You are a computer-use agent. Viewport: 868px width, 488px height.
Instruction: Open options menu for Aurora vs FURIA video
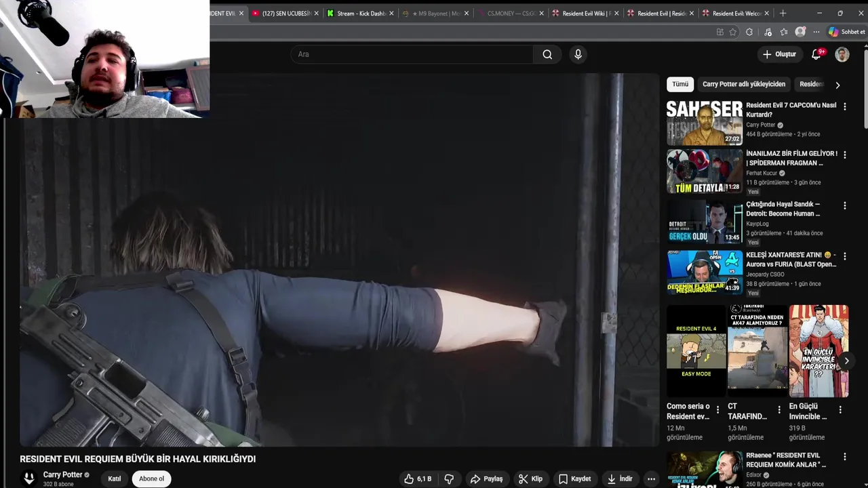(x=844, y=256)
